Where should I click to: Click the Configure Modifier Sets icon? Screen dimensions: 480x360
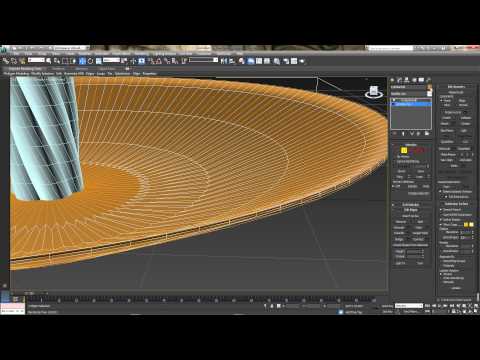(x=427, y=133)
